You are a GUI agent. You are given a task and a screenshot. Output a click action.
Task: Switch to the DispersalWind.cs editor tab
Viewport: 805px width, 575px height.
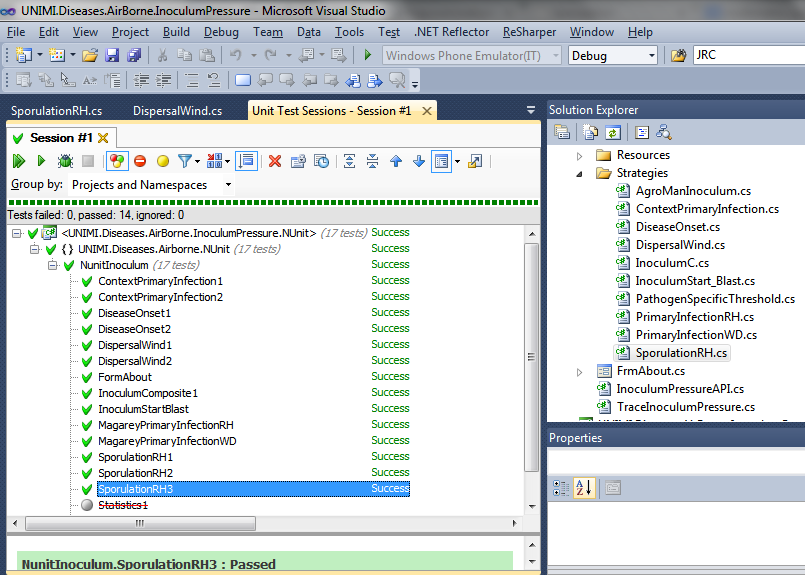point(178,111)
